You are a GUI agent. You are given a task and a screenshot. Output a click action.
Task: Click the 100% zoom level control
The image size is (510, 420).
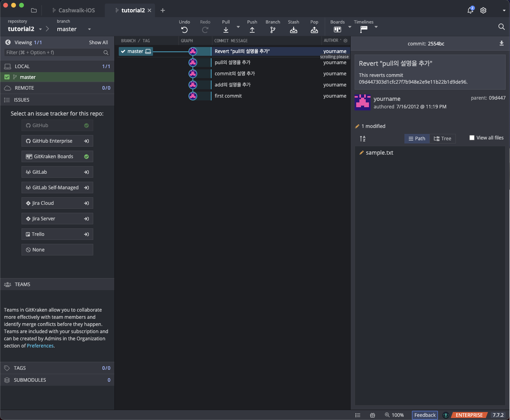[394, 415]
